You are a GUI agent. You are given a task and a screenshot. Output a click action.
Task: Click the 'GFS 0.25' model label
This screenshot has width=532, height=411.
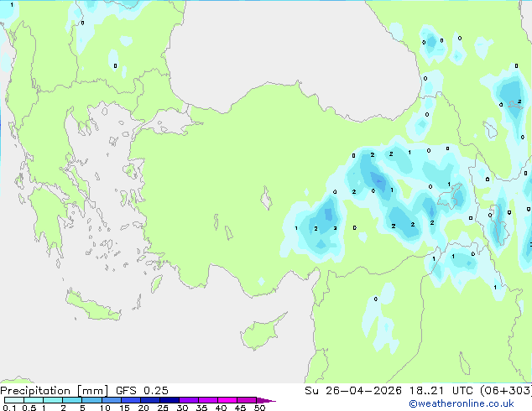pos(142,391)
